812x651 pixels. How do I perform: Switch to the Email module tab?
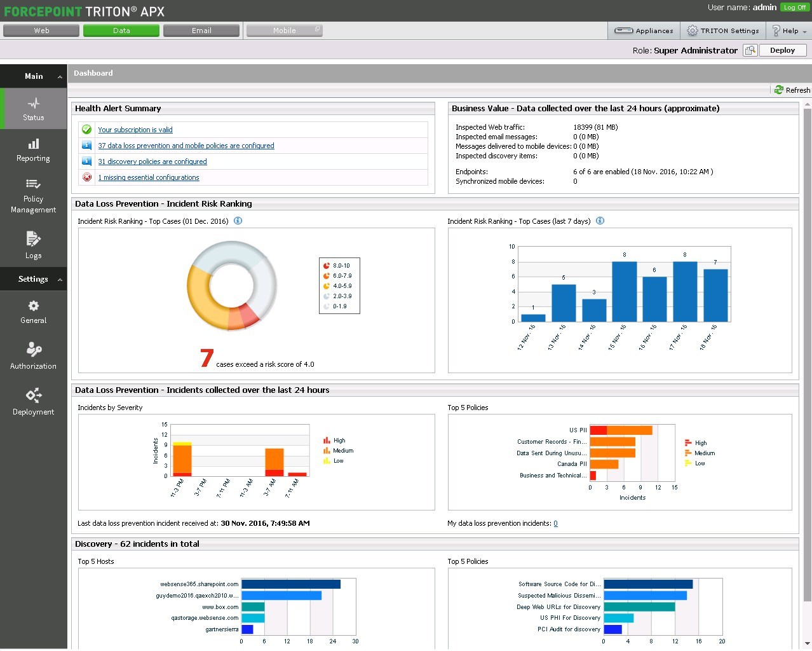click(201, 30)
